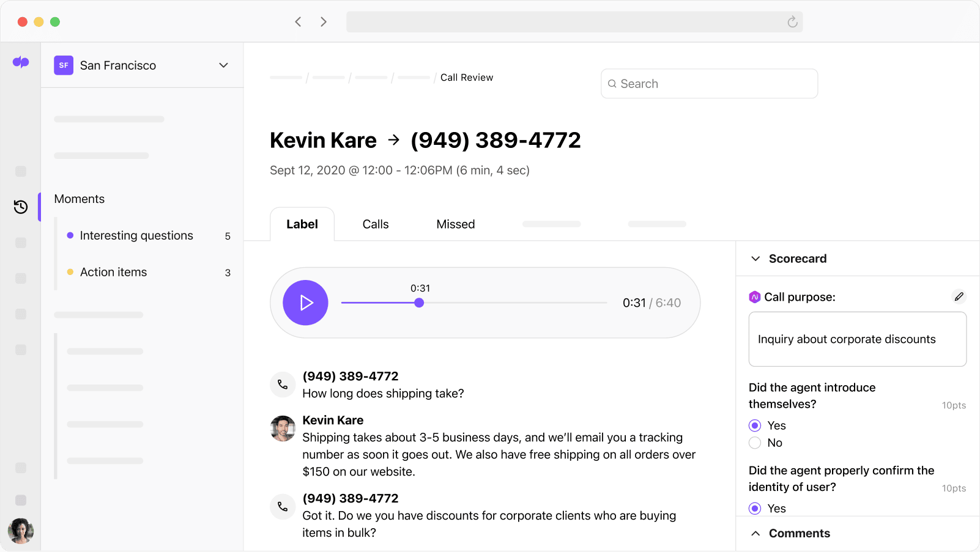Go forward using browser forward arrow
The height and width of the screenshot is (552, 980).
[x=324, y=22]
